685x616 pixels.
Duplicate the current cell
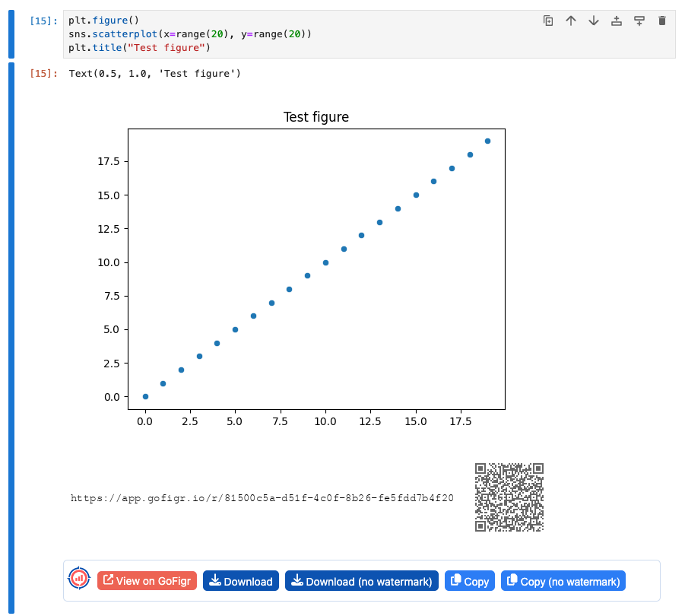coord(548,21)
